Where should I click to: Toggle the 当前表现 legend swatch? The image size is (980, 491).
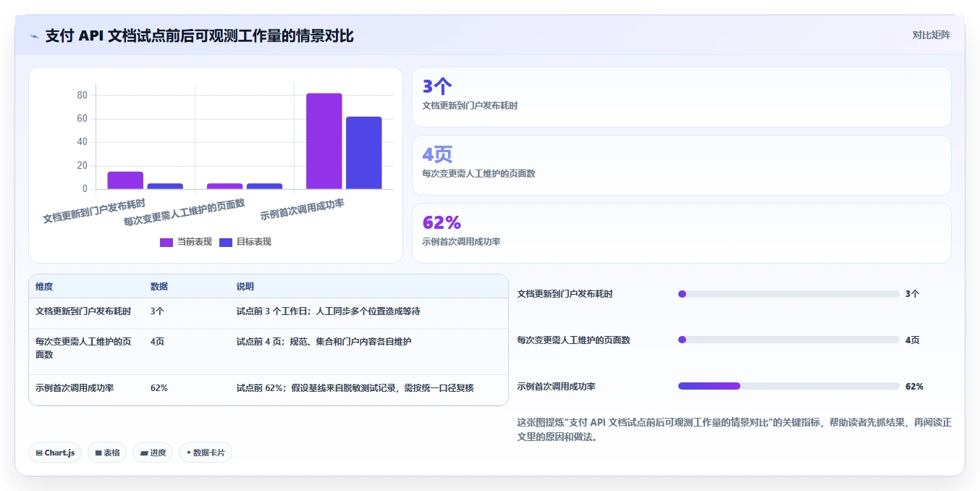pos(166,242)
